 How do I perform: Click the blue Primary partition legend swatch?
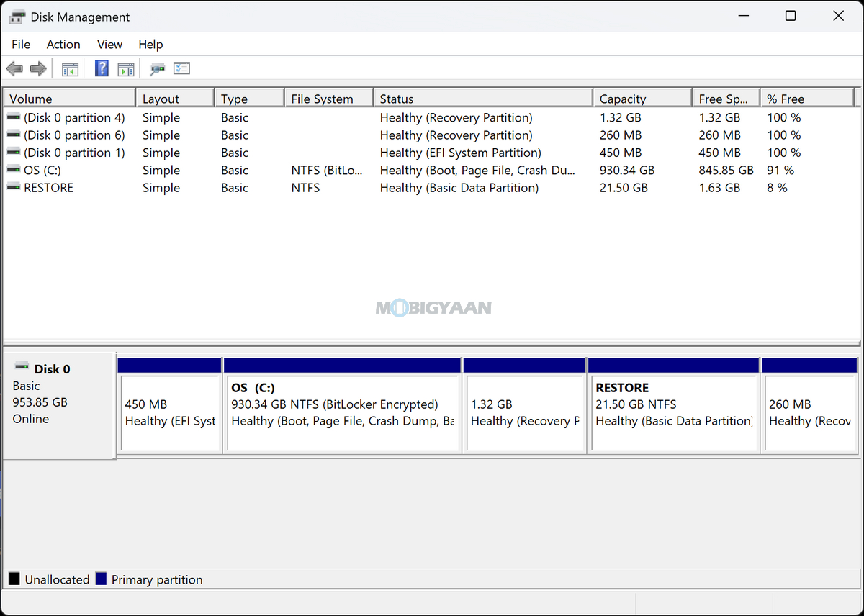pyautogui.click(x=101, y=579)
